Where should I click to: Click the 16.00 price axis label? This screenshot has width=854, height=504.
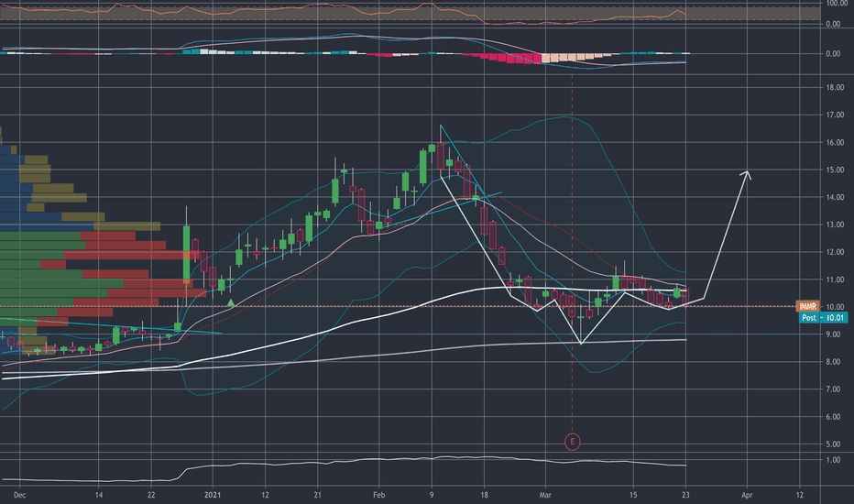[835, 142]
